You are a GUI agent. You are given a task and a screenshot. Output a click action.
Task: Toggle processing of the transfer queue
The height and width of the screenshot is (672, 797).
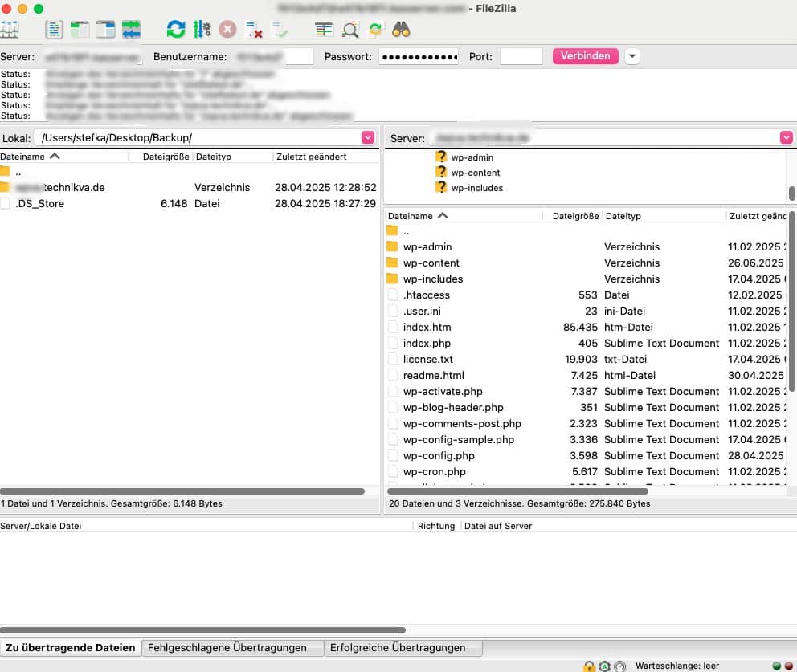(x=202, y=31)
